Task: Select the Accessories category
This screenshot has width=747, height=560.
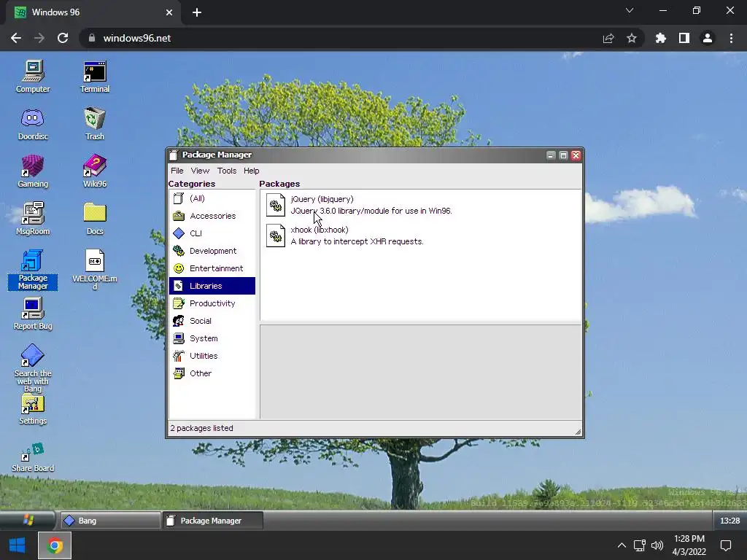Action: 212,216
